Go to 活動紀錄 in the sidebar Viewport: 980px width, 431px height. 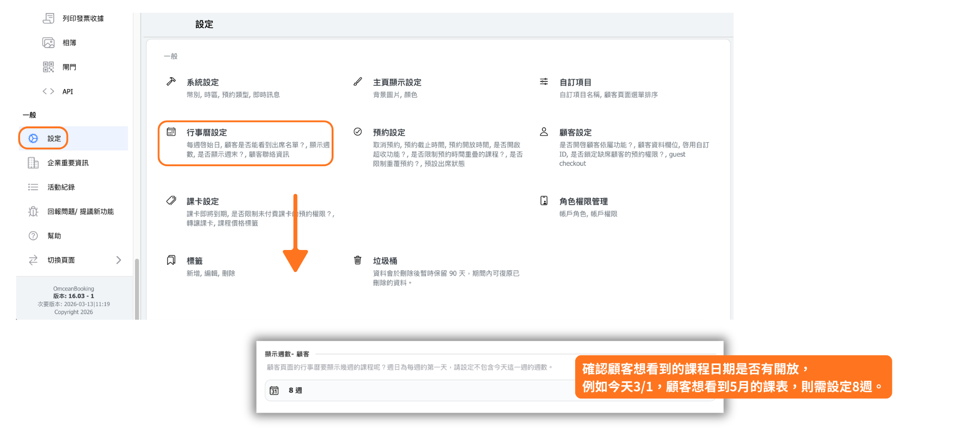point(61,187)
